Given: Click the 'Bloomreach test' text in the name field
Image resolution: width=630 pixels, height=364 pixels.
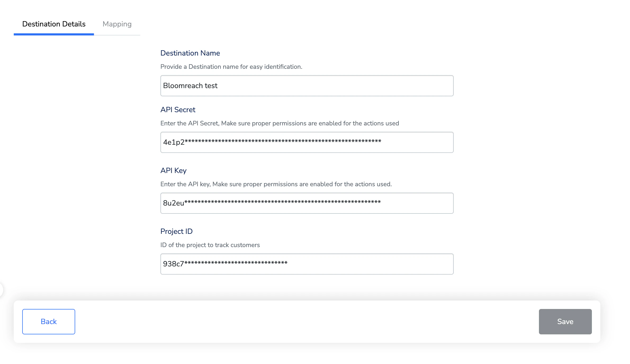Looking at the screenshot, I should coord(190,86).
